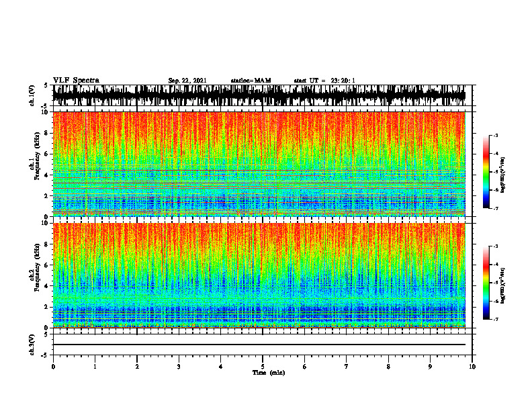Click the "ch.3(V)" axis label
This screenshot has height=411, width=532.
point(32,345)
